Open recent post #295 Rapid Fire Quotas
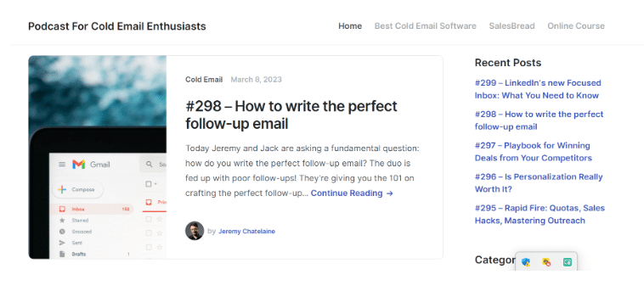644x308 pixels. (x=539, y=214)
